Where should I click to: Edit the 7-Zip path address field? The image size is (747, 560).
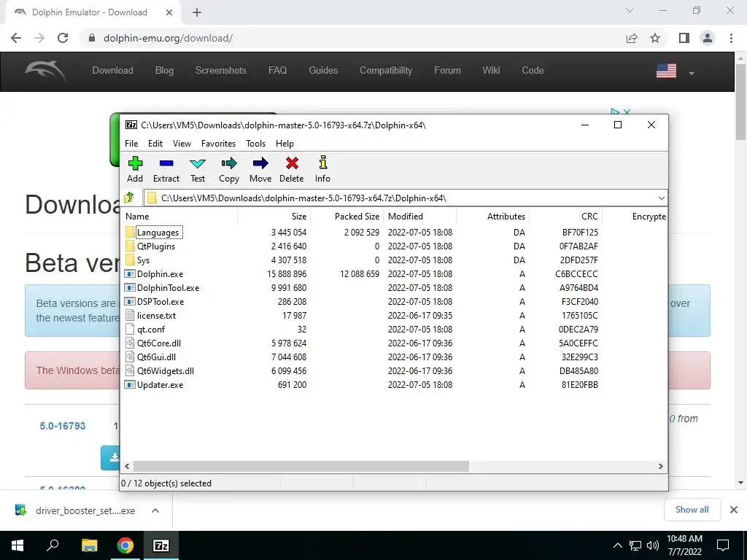coord(405,198)
